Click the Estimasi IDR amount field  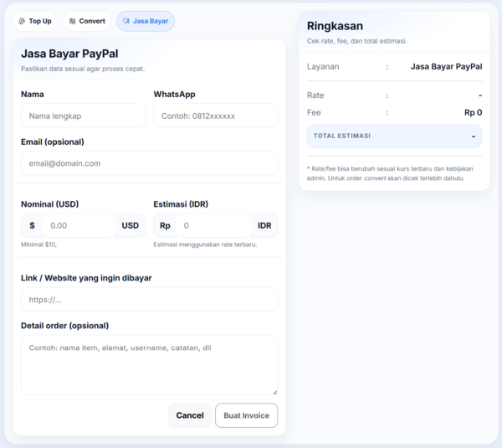214,225
